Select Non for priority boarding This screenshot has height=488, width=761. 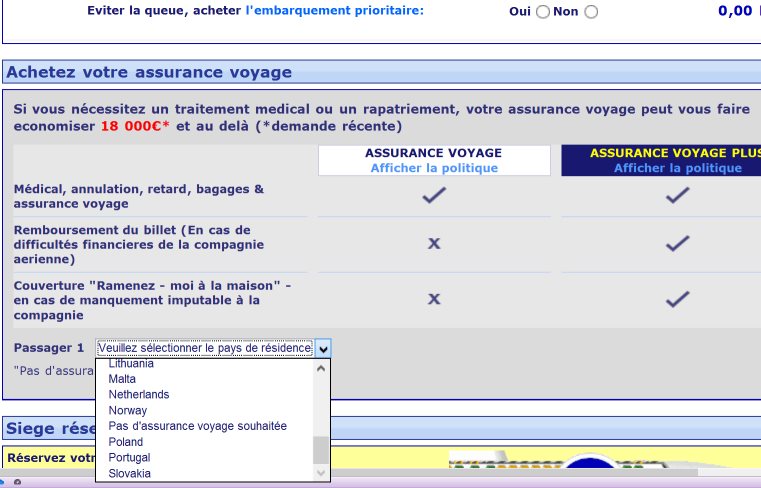[x=591, y=12]
